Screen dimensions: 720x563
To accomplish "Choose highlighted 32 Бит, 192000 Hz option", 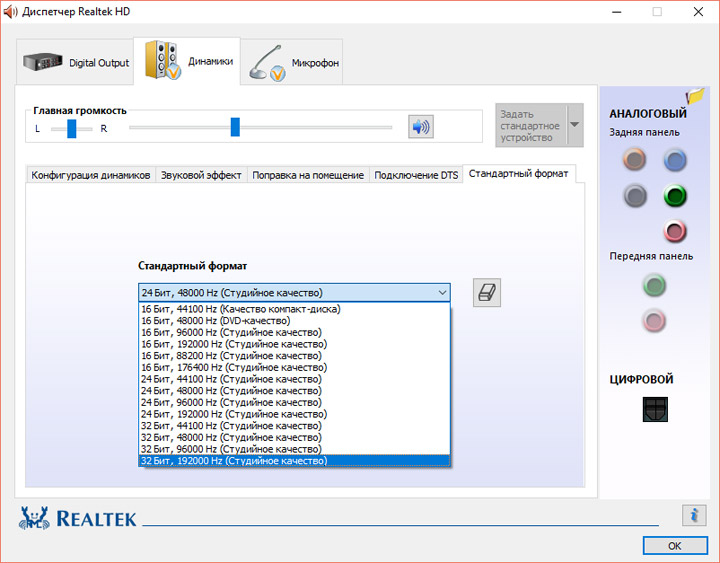I will [294, 461].
